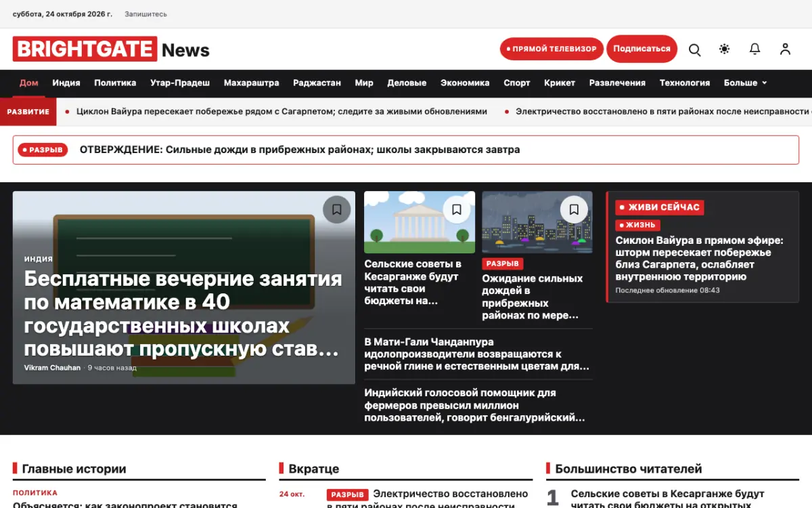The height and width of the screenshot is (508, 812).
Task: Open ticker headline about restored electricity
Action: point(663,112)
